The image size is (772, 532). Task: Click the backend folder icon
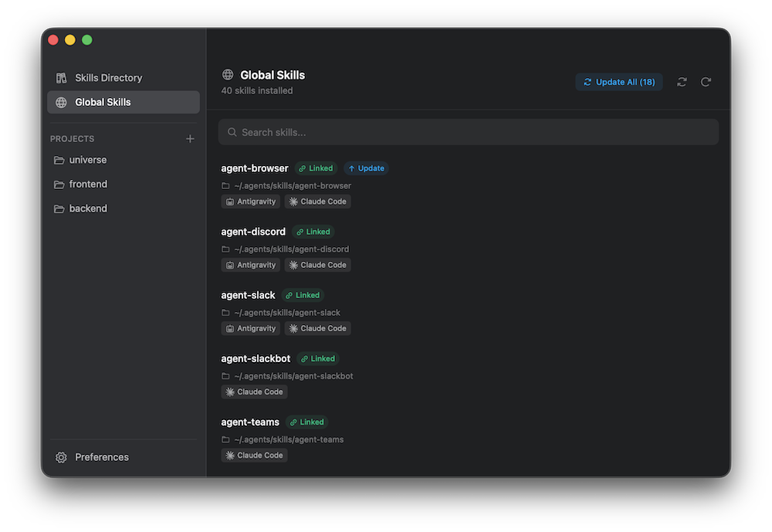[59, 208]
